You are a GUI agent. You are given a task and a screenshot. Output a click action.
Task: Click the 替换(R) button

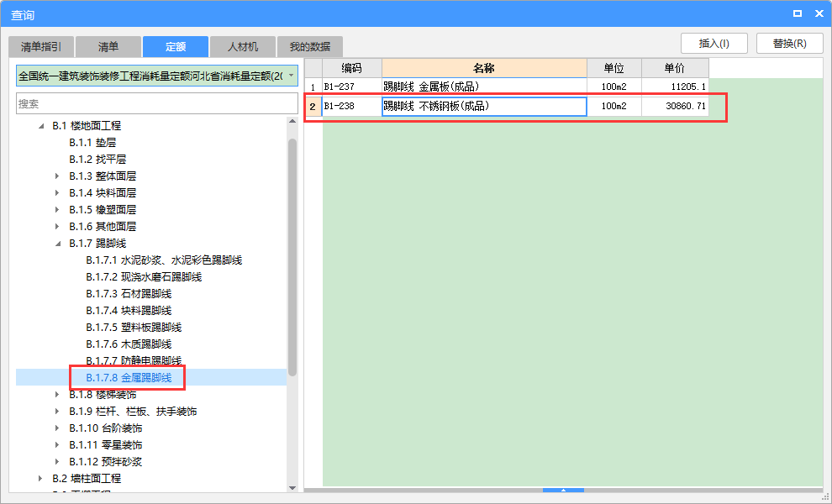click(789, 44)
